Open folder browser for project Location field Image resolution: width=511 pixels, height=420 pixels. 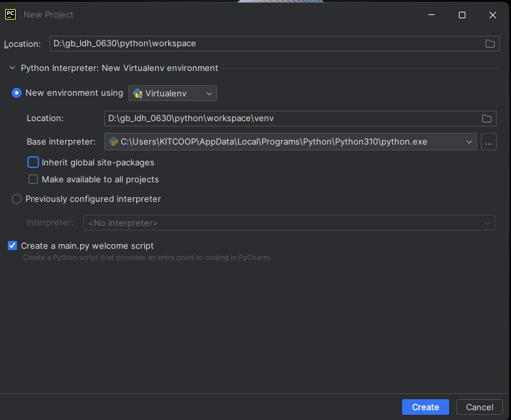[490, 44]
